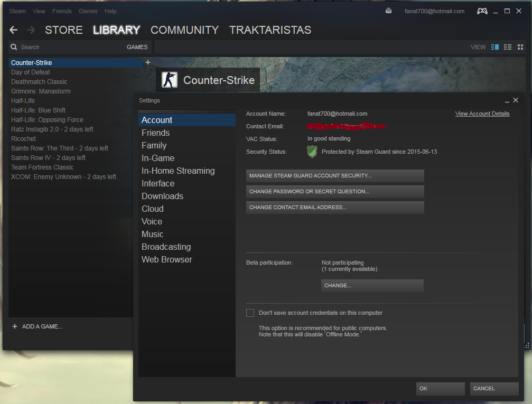Click the Counter-Strike game logo icon
This screenshot has width=532, height=404.
click(x=169, y=80)
